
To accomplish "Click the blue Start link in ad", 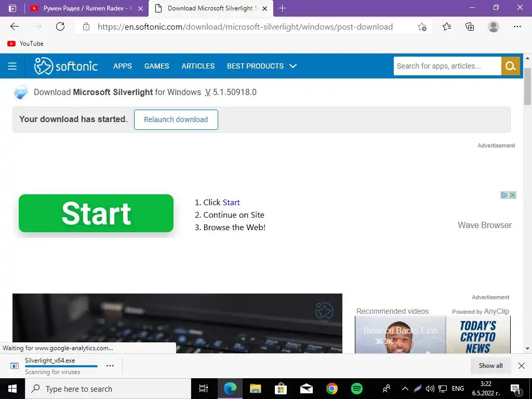I will [x=231, y=202].
